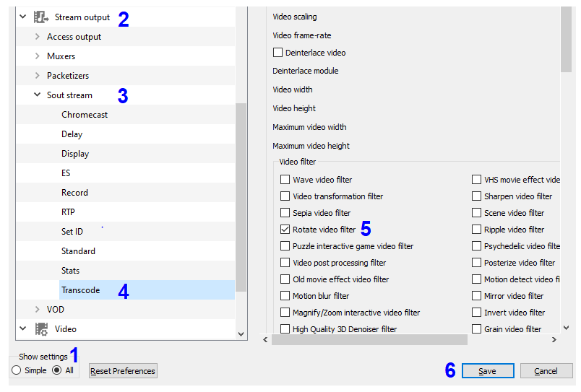Check the Sepia video filter box
This screenshot has height=392, width=581.
point(285,213)
